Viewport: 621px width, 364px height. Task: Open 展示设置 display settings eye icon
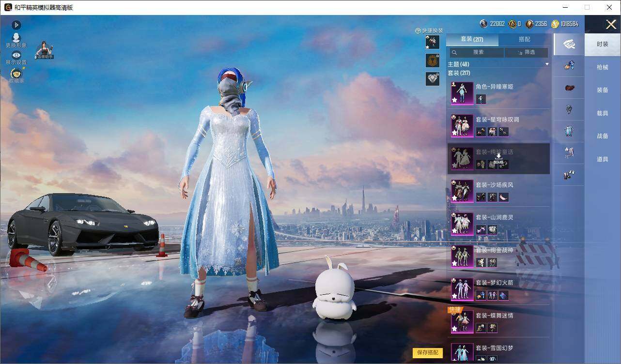16,55
